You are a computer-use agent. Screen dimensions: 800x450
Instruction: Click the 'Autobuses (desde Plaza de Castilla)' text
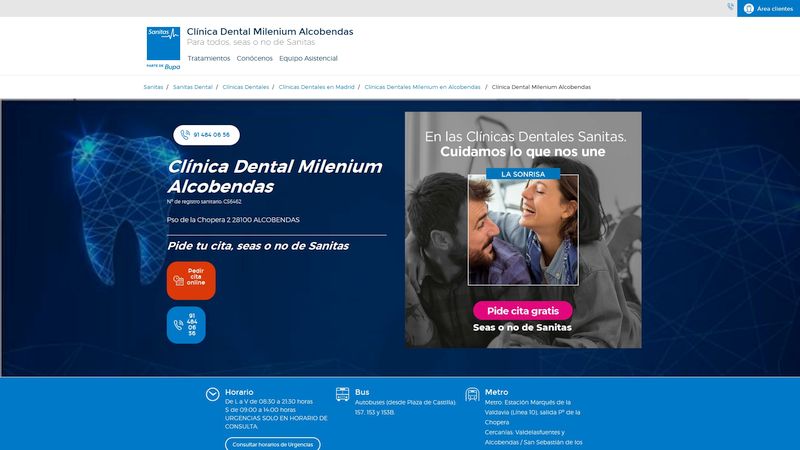click(x=405, y=403)
